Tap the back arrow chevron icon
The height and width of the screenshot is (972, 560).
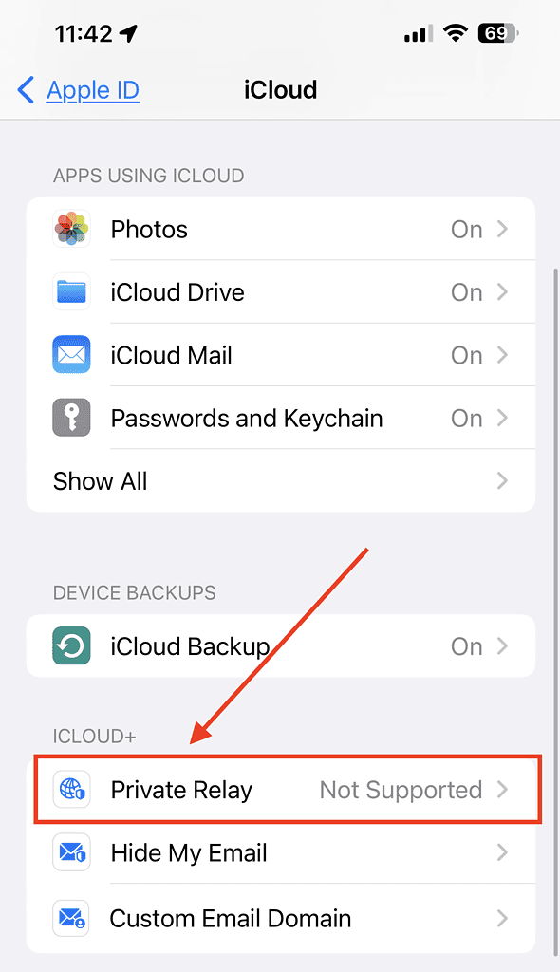coord(26,90)
